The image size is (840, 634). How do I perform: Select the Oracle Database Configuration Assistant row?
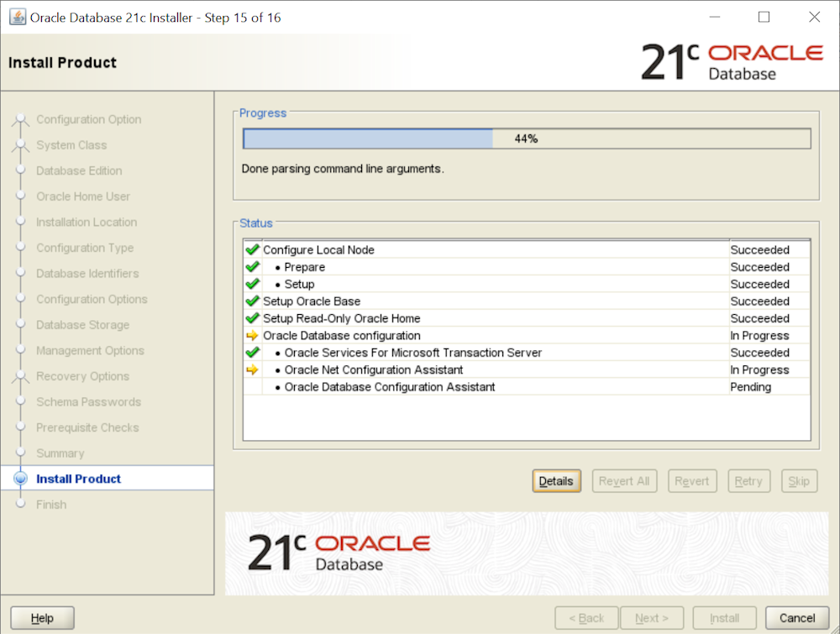[x=390, y=387]
